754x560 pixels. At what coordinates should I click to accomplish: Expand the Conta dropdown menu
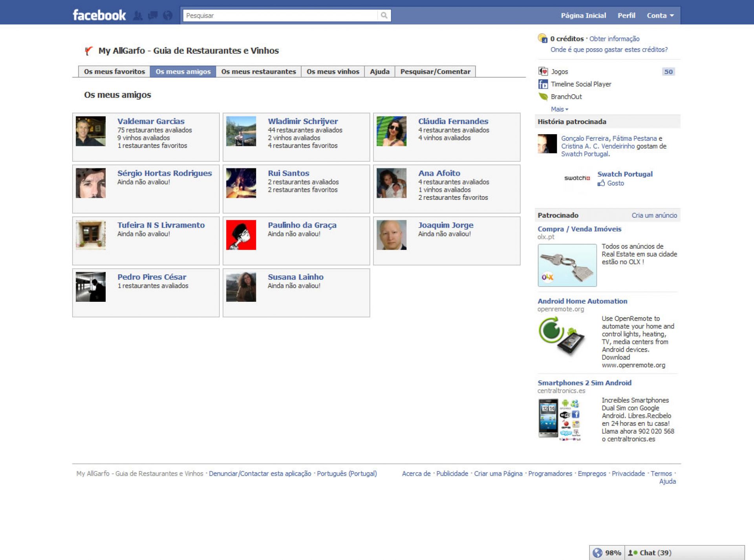point(660,16)
